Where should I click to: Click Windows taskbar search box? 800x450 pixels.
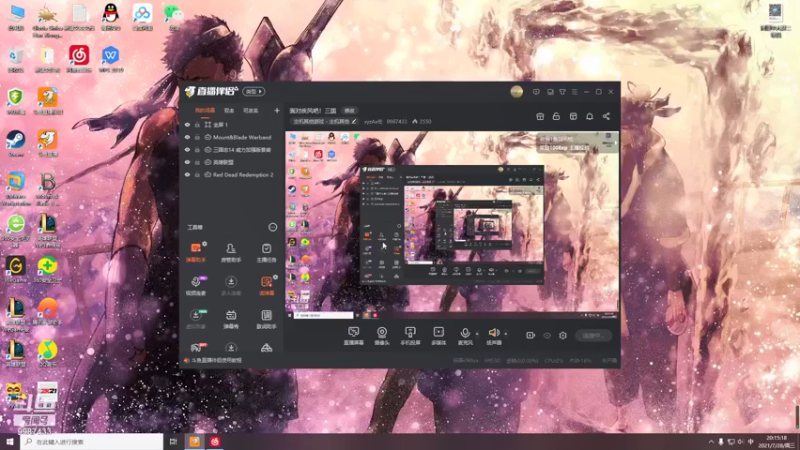point(92,442)
